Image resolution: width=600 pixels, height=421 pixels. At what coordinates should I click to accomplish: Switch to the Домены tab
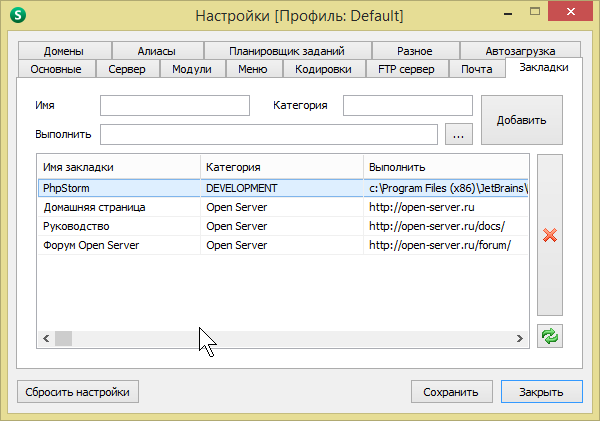64,51
